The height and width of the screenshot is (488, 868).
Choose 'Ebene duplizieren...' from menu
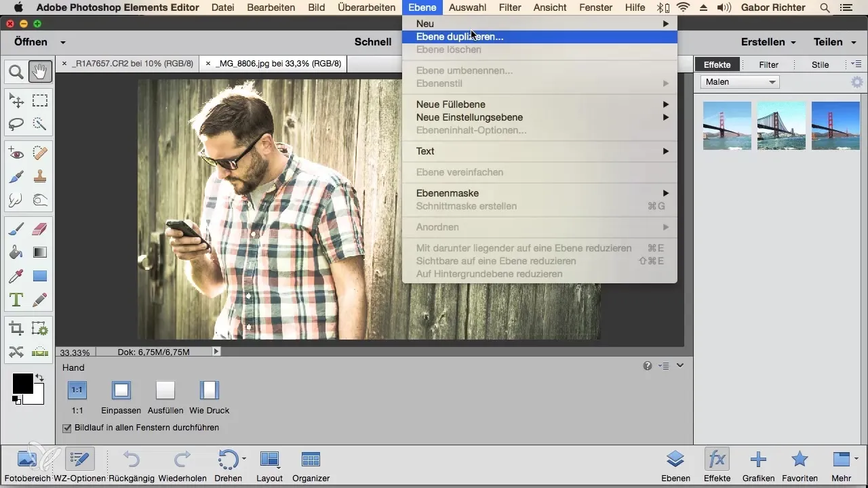point(540,37)
